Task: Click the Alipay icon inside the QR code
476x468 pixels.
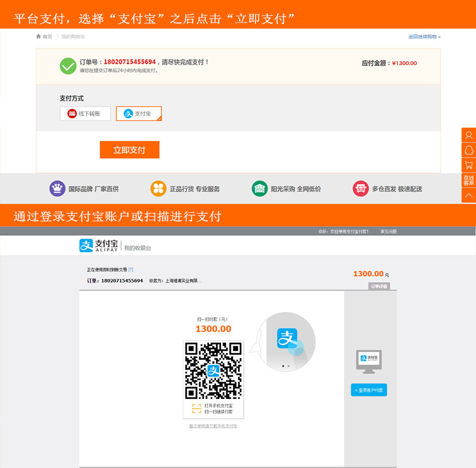Action: [x=213, y=371]
